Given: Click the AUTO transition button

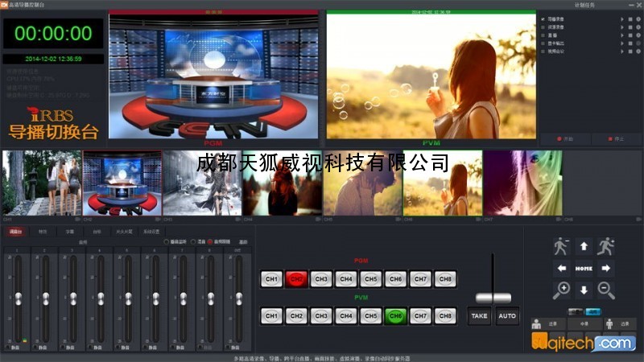Looking at the screenshot, I should tap(507, 316).
